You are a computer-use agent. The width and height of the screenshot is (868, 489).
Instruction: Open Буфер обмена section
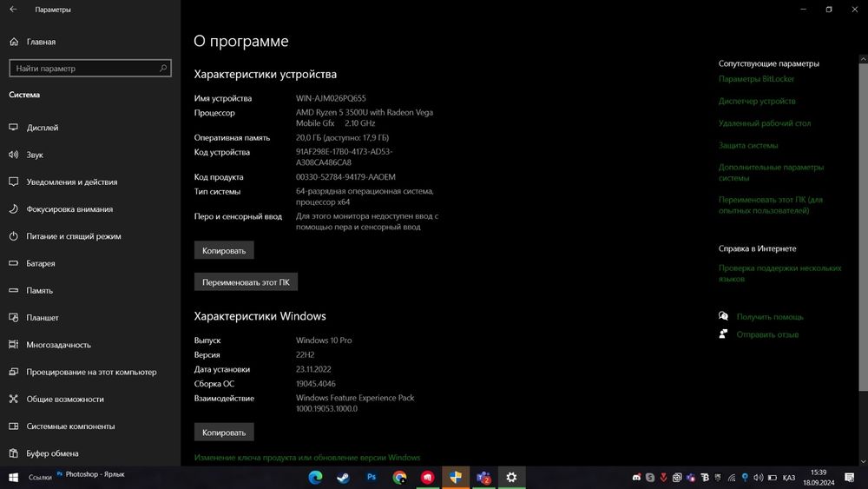click(x=44, y=453)
